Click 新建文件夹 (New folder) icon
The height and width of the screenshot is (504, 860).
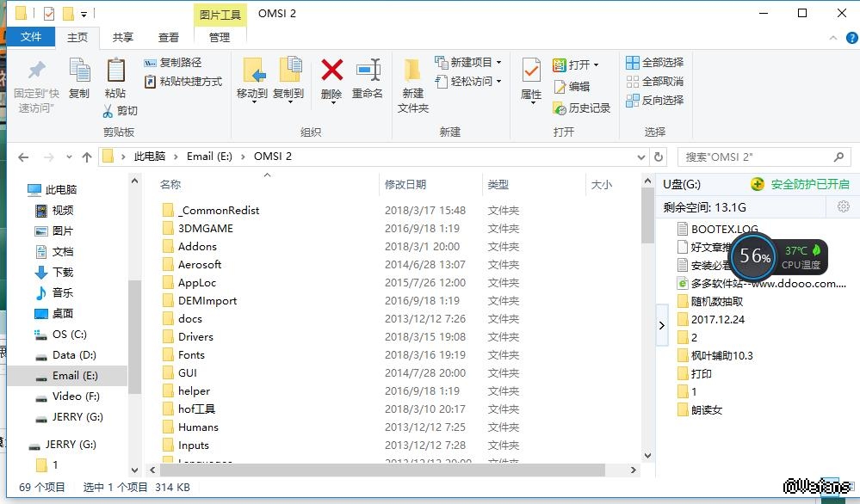[x=412, y=71]
